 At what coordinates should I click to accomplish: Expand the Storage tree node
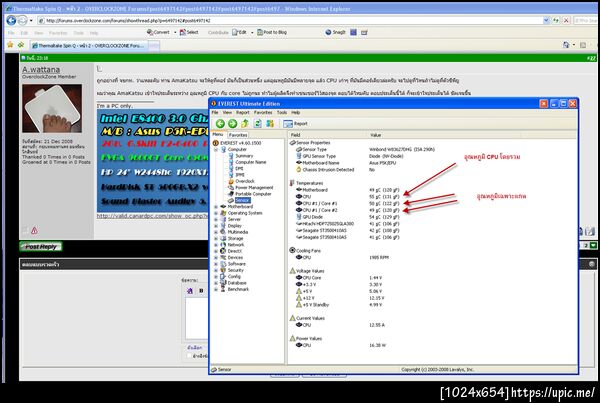[216, 239]
